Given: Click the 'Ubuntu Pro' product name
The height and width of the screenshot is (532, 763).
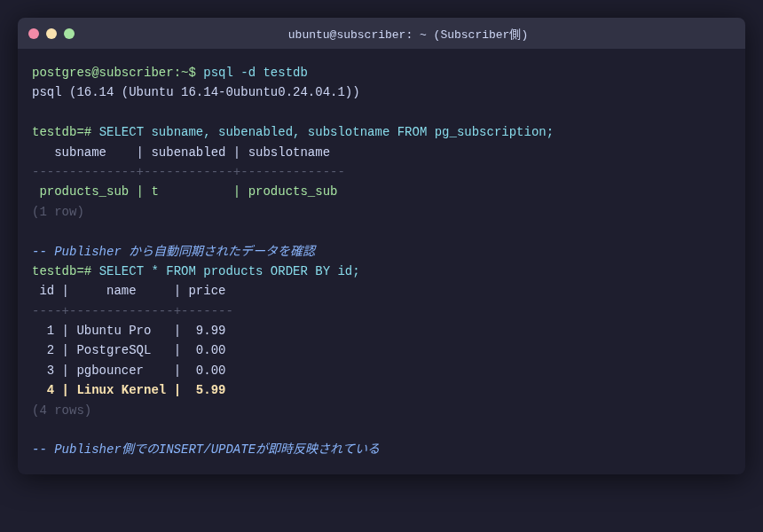Looking at the screenshot, I should [x=114, y=330].
